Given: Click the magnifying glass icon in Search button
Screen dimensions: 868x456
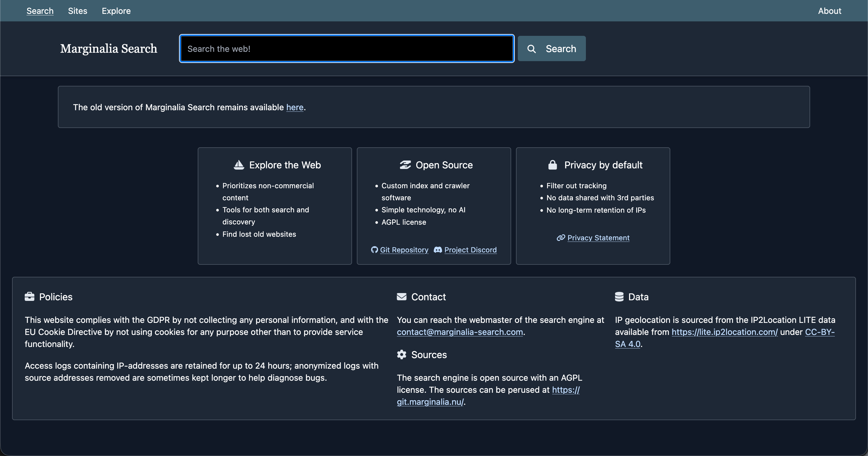Looking at the screenshot, I should [531, 49].
